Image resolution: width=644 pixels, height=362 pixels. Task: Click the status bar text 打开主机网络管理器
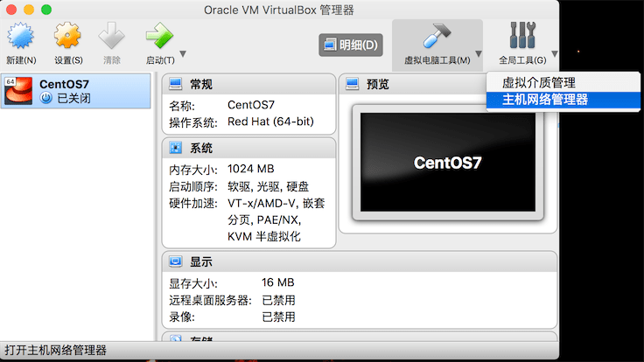tap(55, 351)
